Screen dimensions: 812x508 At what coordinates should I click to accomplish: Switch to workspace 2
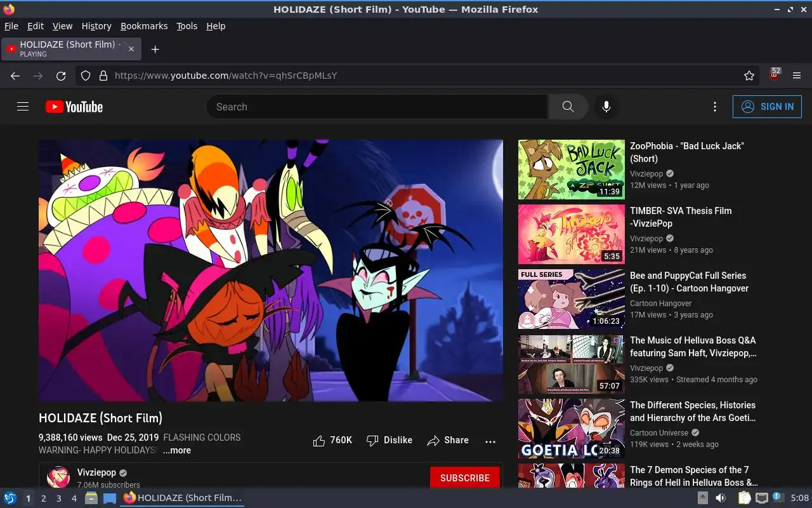[43, 498]
